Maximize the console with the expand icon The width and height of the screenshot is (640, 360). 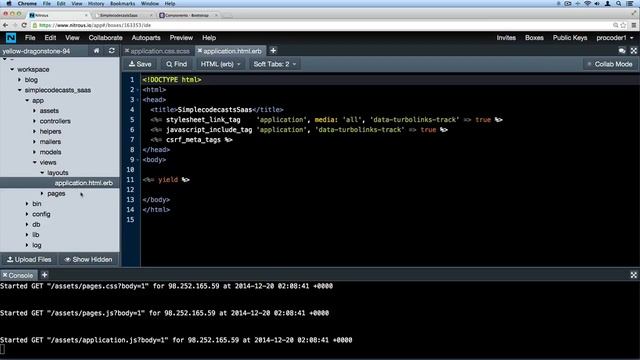pos(633,275)
